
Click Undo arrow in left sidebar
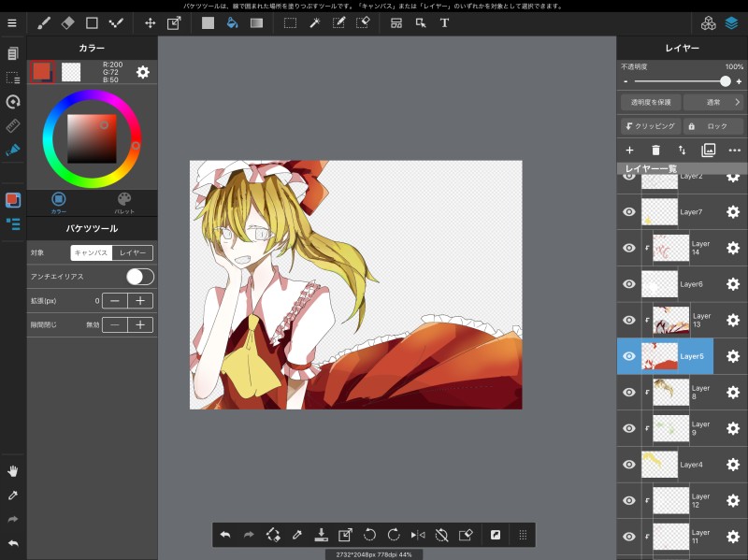coord(13,543)
